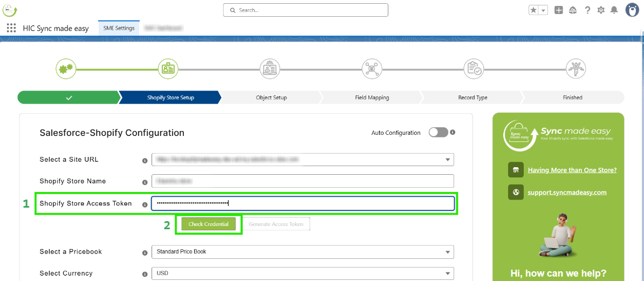
Task: Click the Finished ribbon step icon
Action: (576, 68)
